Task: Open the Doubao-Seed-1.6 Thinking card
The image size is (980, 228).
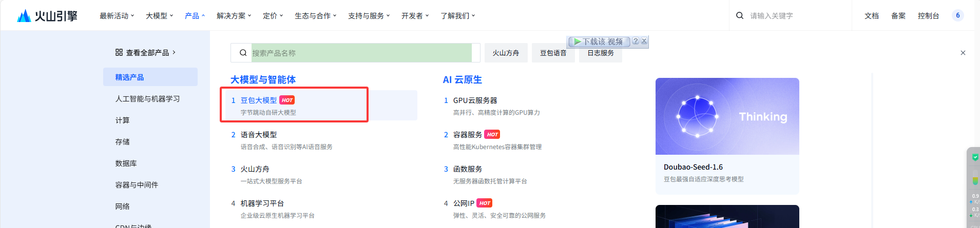Action: [x=727, y=136]
